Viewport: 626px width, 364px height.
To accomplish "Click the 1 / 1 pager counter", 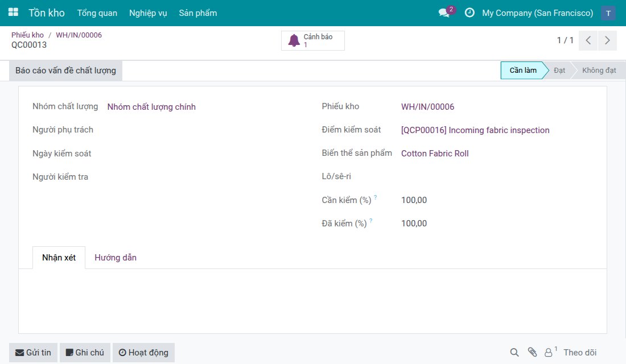I will click(x=565, y=40).
